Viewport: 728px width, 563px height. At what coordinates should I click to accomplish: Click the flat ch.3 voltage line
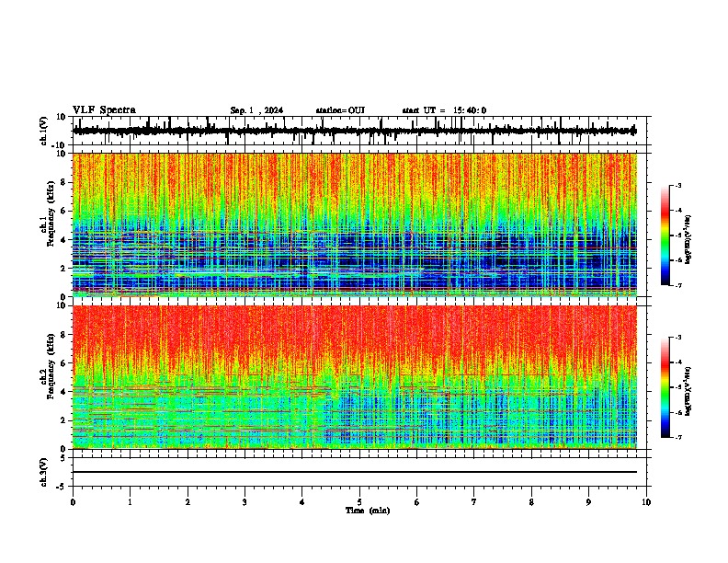click(355, 472)
